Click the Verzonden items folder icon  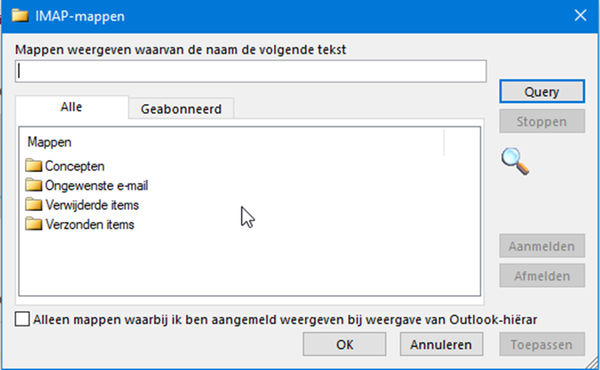pyautogui.click(x=34, y=224)
